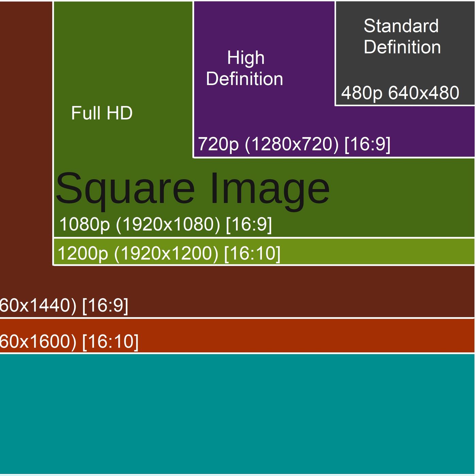Click the light green 1200p strip's empty area
Viewport: 476px width, 476px height.
pyautogui.click(x=374, y=252)
